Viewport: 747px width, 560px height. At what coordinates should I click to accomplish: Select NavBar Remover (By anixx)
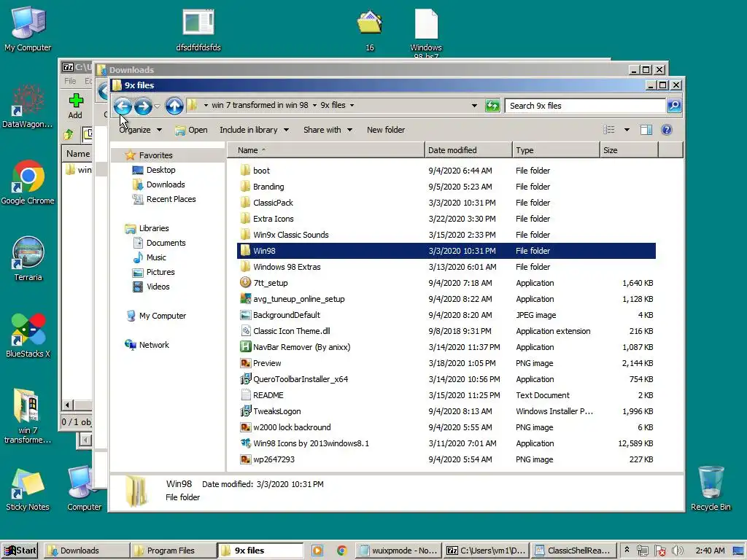tap(446, 347)
